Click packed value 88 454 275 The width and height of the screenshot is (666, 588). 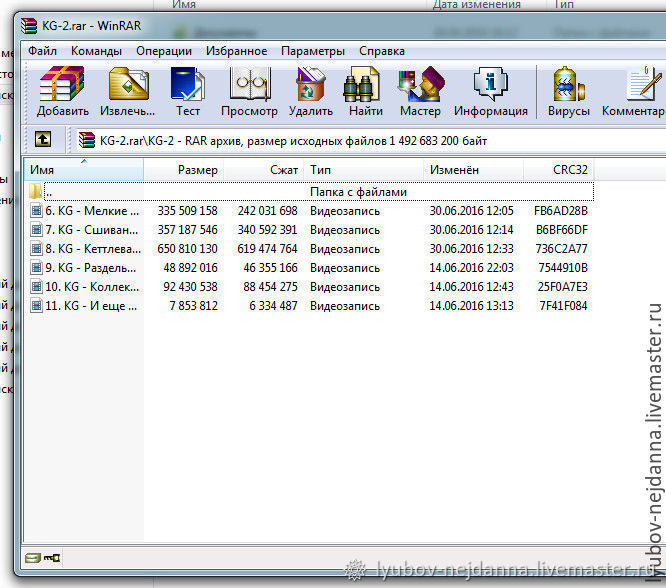pyautogui.click(x=270, y=287)
